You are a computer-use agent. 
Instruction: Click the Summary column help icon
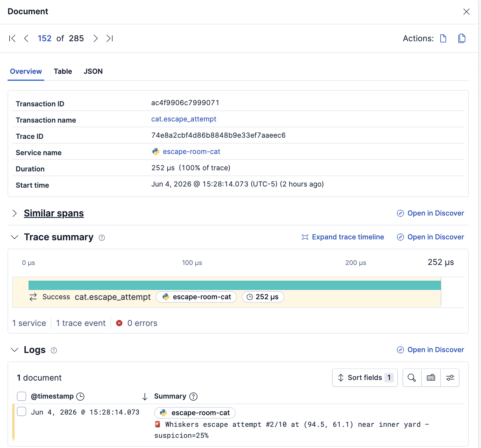(193, 397)
